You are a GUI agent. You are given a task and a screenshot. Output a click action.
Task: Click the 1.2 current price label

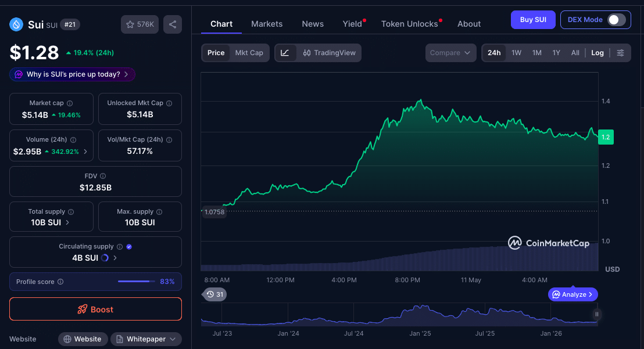(606, 137)
